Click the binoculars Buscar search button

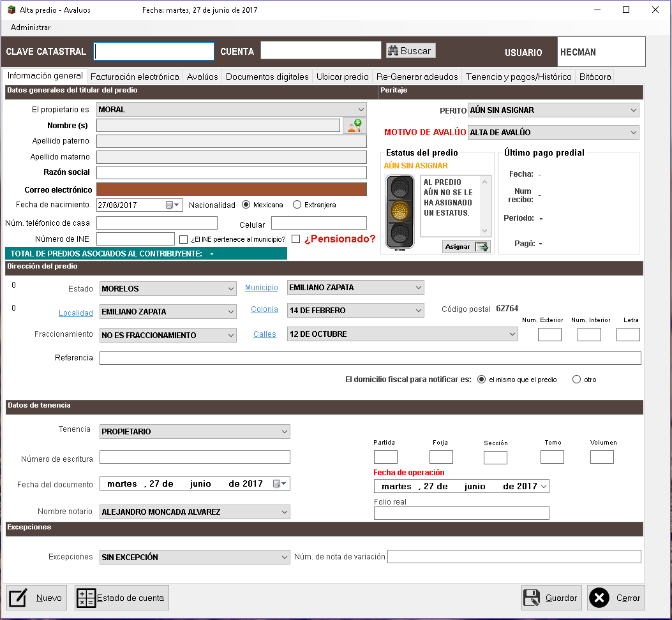[410, 51]
